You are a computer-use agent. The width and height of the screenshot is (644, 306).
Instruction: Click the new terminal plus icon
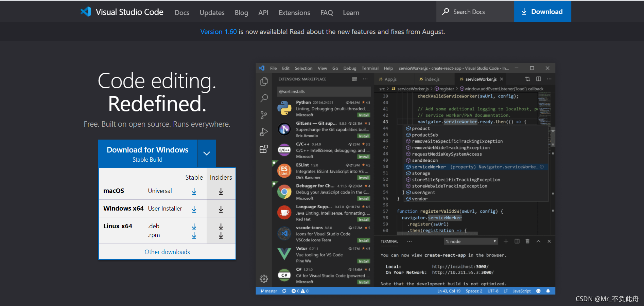click(506, 241)
